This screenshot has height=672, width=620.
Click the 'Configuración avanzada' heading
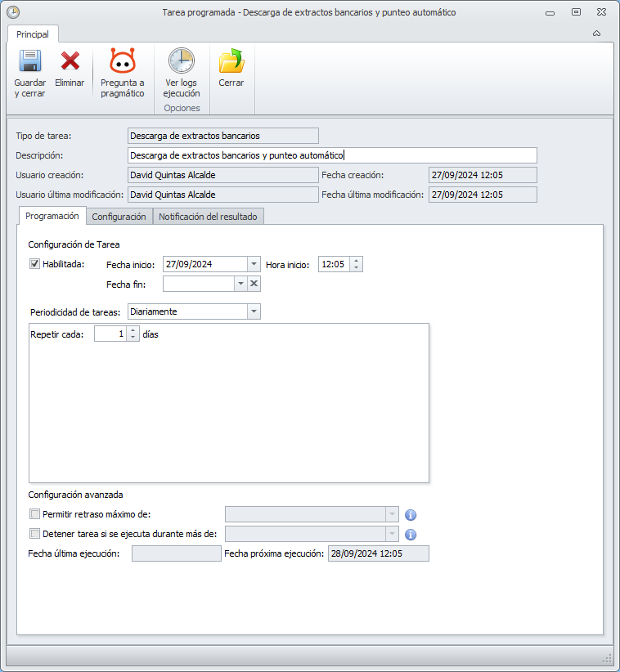(x=75, y=495)
